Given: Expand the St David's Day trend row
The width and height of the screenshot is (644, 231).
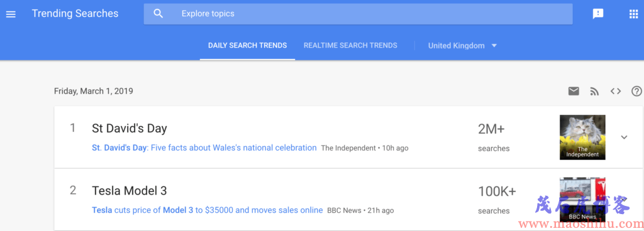Looking at the screenshot, I should click(624, 137).
